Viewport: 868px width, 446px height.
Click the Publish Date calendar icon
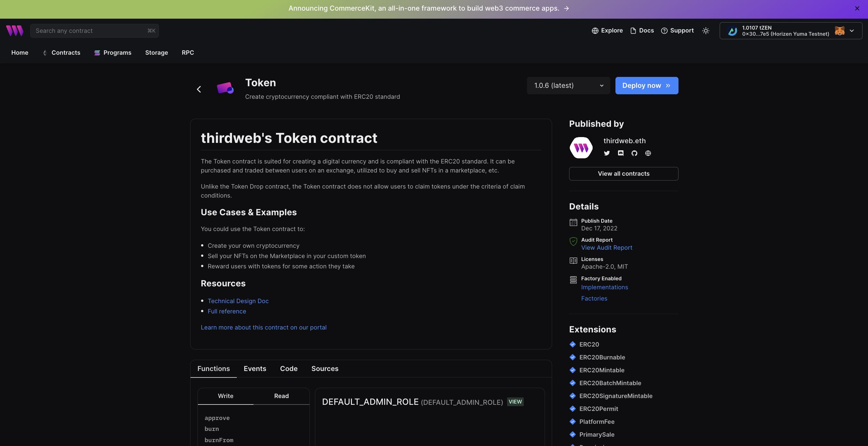tap(573, 222)
